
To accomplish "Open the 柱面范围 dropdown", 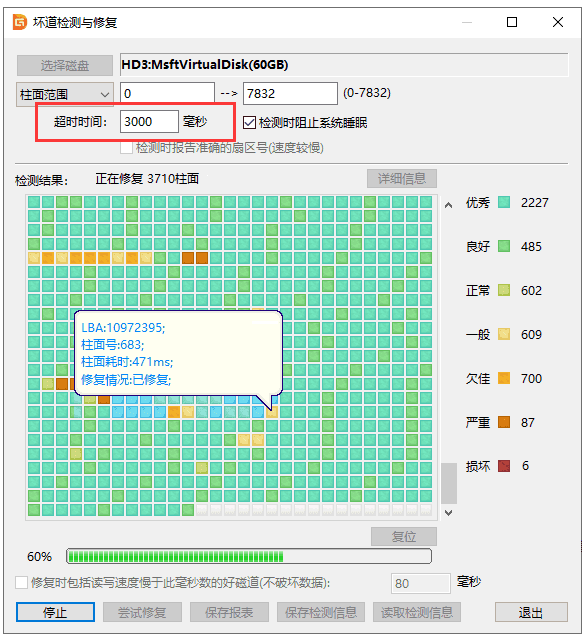I will [x=65, y=94].
